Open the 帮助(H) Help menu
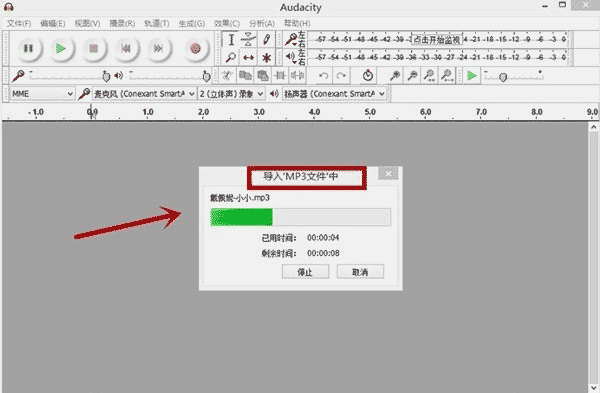 tap(297, 23)
